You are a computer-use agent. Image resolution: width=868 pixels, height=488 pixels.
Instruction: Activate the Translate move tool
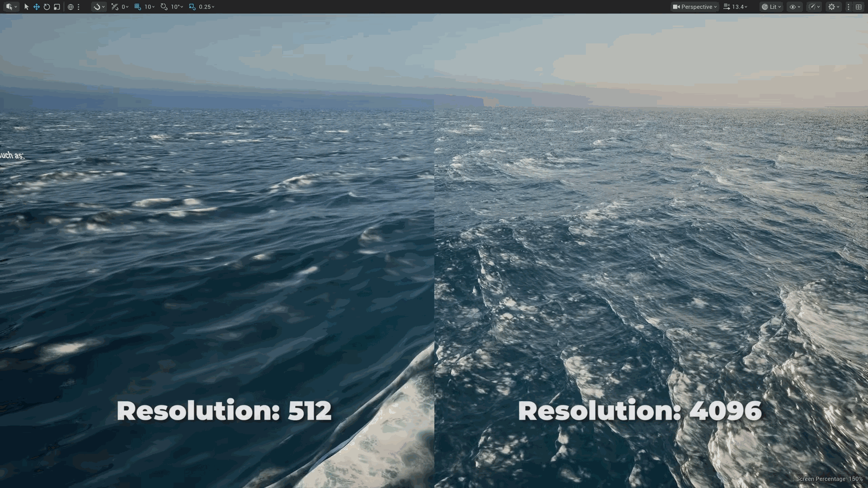(x=36, y=7)
